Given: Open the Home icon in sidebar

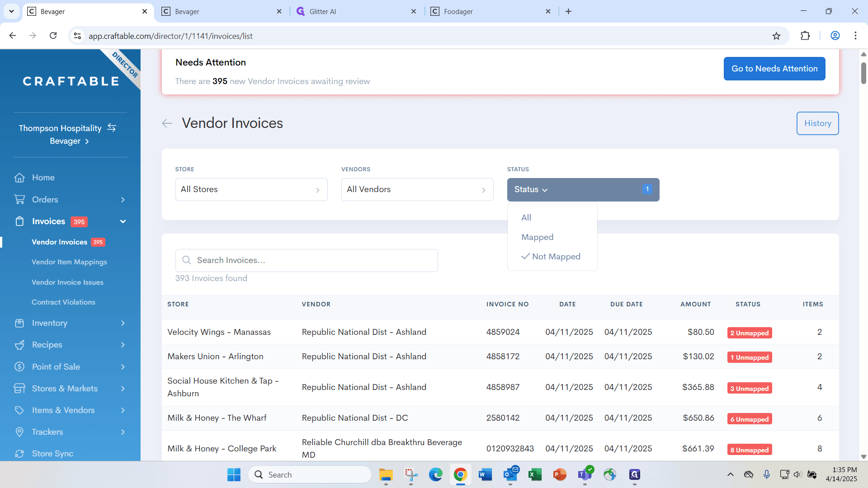Looking at the screenshot, I should (x=19, y=178).
